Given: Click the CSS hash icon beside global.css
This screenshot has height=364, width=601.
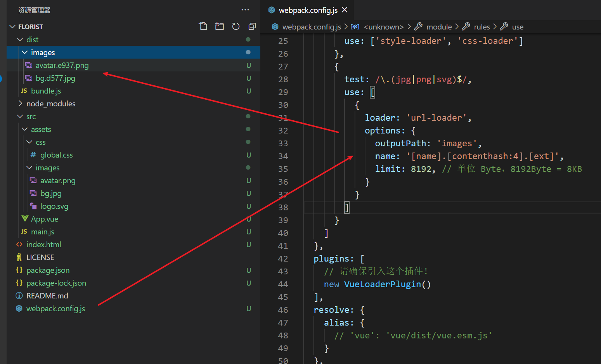Looking at the screenshot, I should [33, 155].
